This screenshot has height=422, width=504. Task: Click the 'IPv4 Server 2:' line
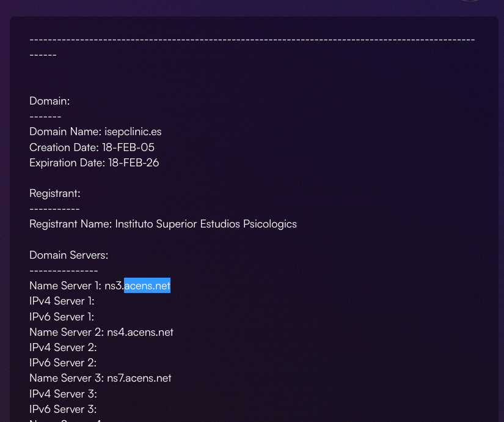[63, 347]
